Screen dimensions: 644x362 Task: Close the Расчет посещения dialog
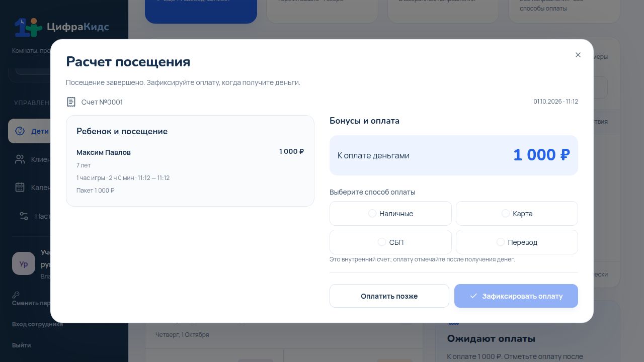pyautogui.click(x=578, y=55)
